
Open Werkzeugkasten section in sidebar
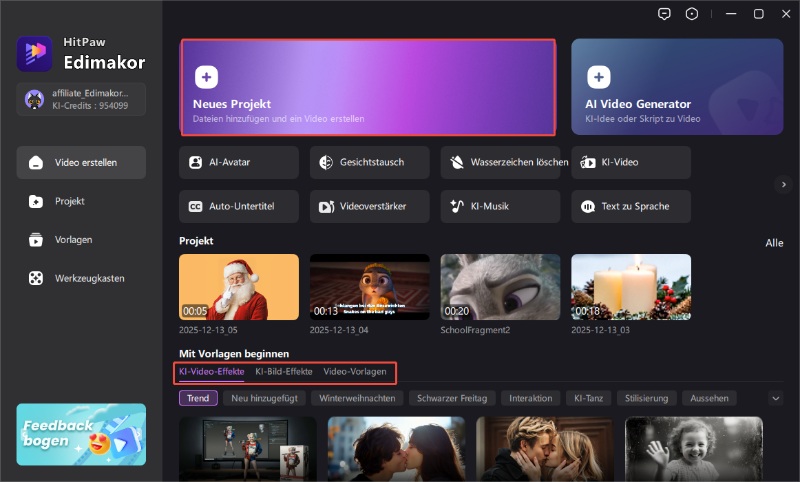click(x=81, y=278)
